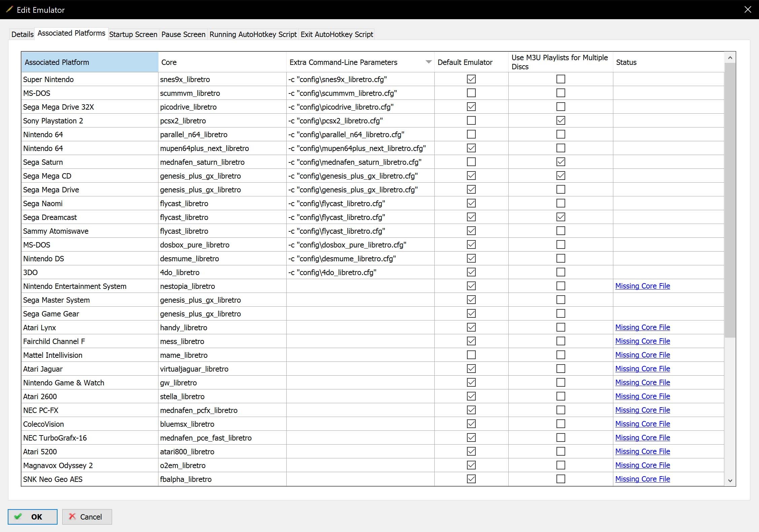The height and width of the screenshot is (532, 759).
Task: Open the Extra Command-Line Parameters column dropdown arrow
Action: [428, 62]
